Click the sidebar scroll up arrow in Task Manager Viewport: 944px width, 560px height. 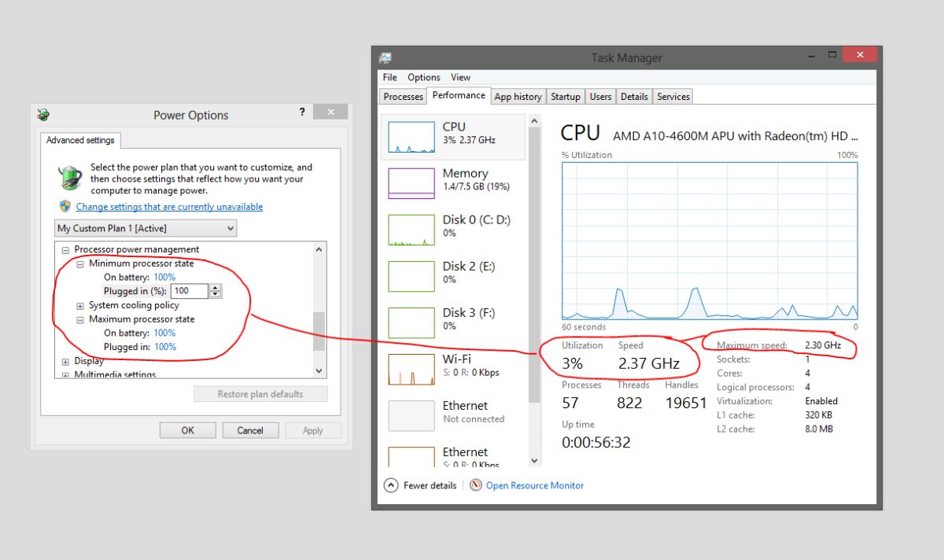click(x=536, y=121)
